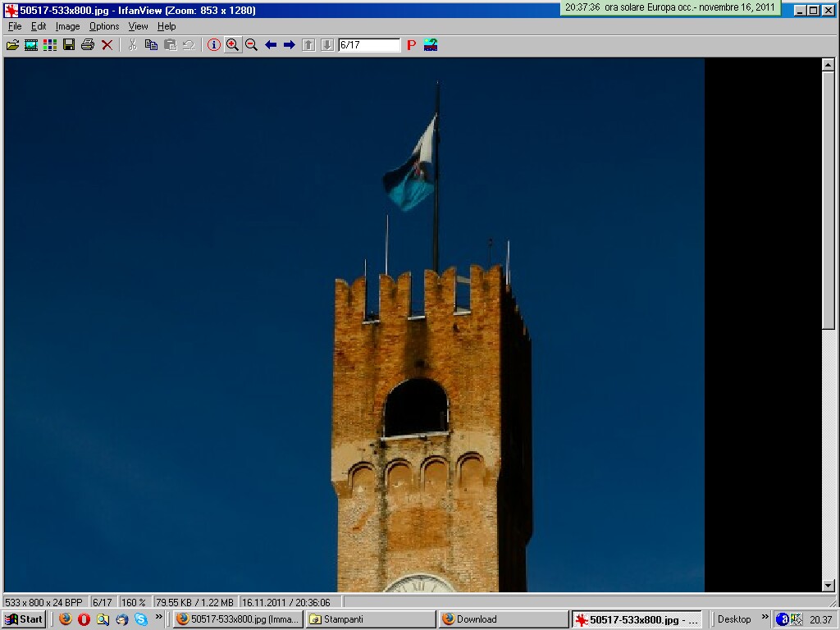Zoom in with the magnifier plus icon

pos(233,45)
